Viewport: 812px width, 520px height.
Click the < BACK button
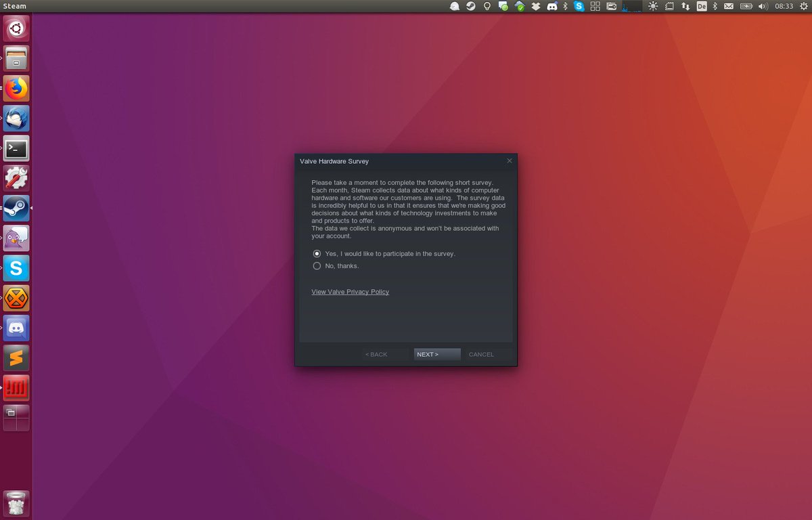pyautogui.click(x=384, y=354)
